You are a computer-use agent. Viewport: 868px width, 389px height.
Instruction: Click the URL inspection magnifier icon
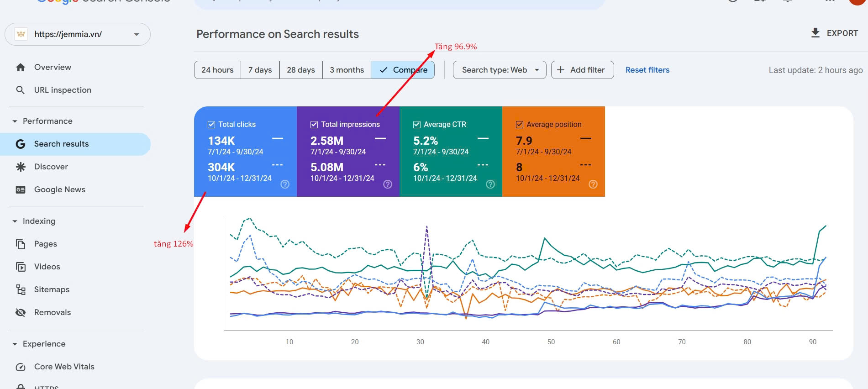[x=21, y=90]
